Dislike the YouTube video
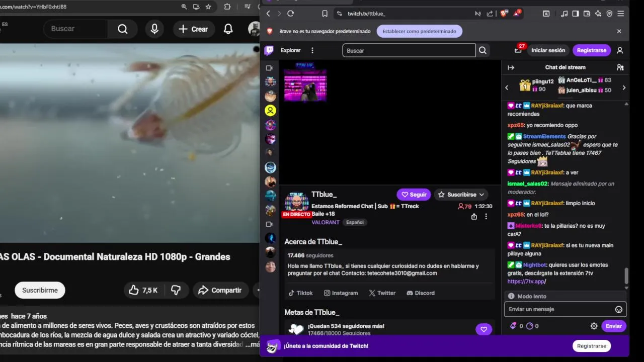The width and height of the screenshot is (644, 362). click(176, 290)
